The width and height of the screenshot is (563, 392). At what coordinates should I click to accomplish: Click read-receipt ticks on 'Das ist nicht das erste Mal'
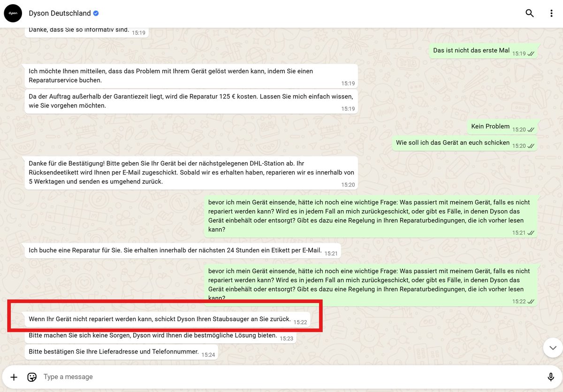coord(531,54)
